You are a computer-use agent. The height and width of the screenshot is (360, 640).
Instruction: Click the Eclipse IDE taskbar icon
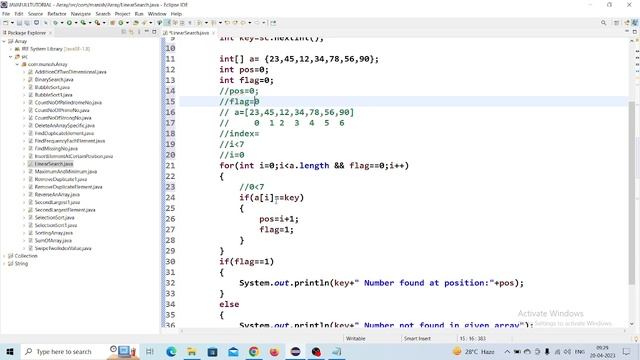(295, 351)
